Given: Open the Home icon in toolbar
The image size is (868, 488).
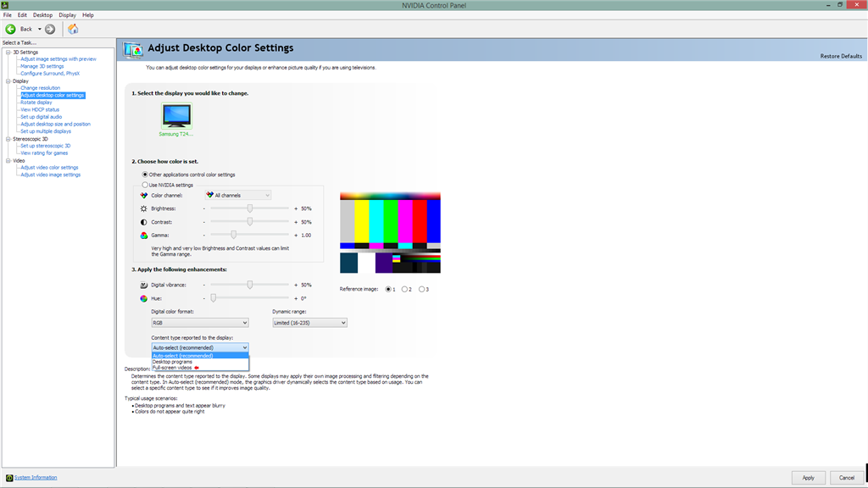Looking at the screenshot, I should (73, 29).
